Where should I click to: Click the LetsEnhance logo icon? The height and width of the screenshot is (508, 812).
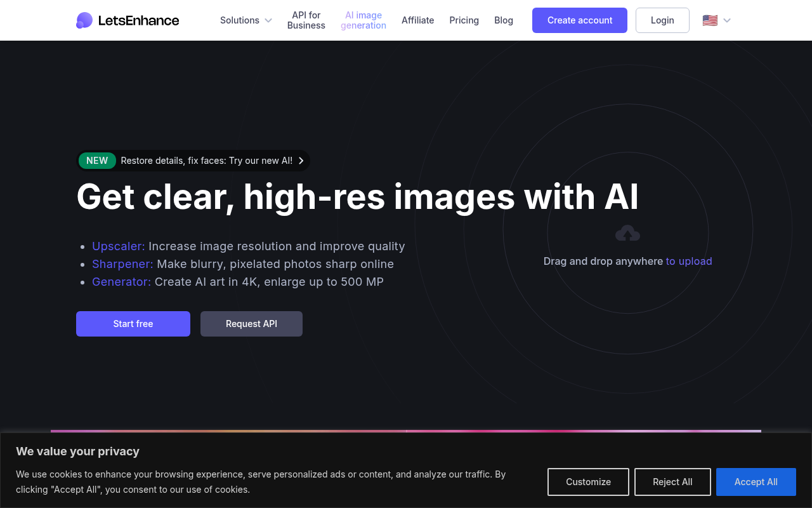click(84, 20)
